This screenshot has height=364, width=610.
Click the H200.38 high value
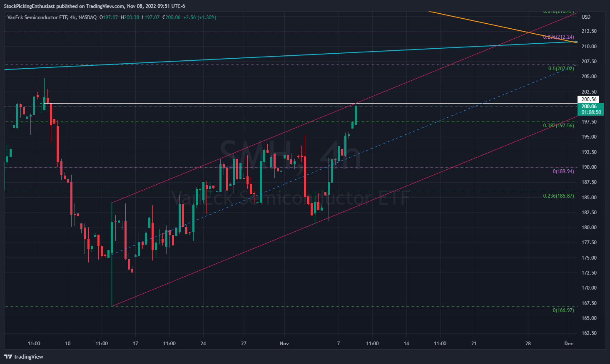coord(130,17)
